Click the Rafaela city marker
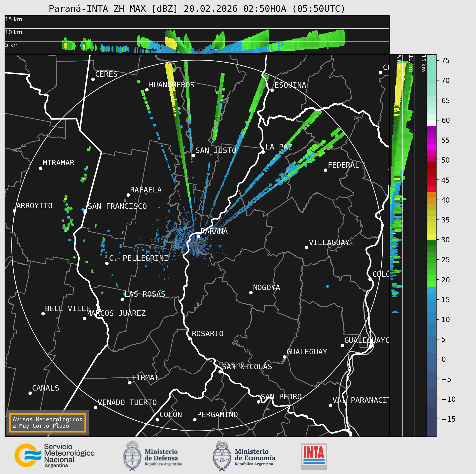Image resolution: width=476 pixels, height=474 pixels. pyautogui.click(x=128, y=195)
